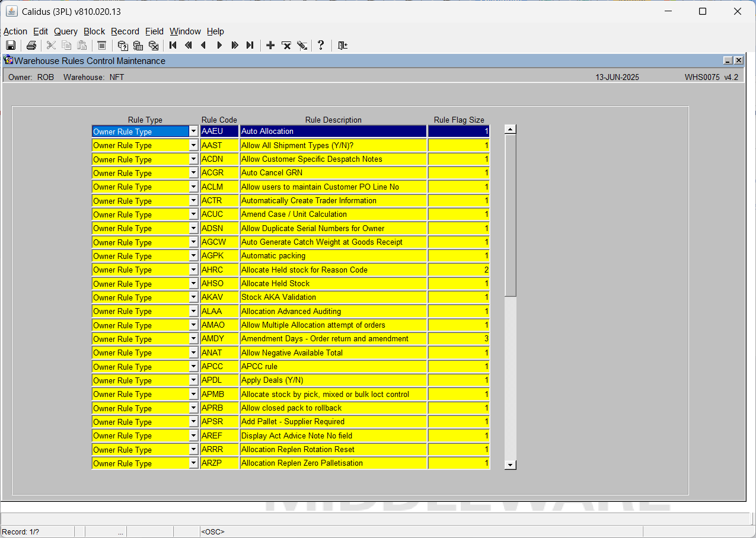Open Rule Type dropdown for ARZP row

tap(193, 463)
